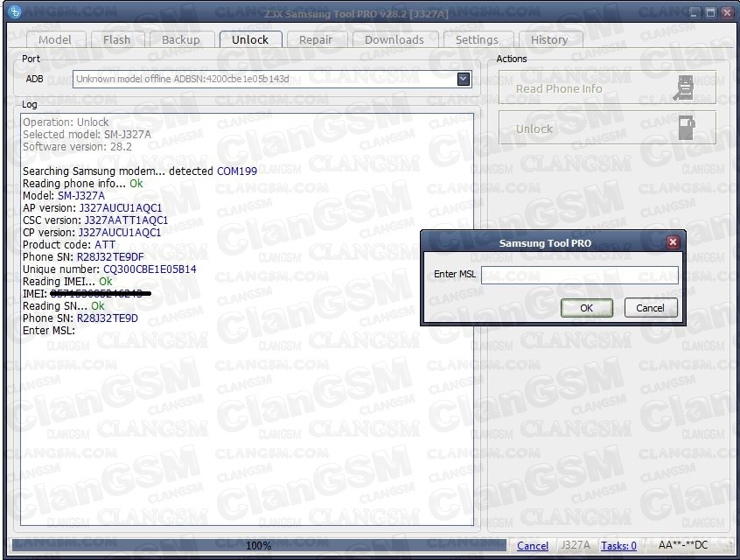Click the Enter MSL: log line
The width and height of the screenshot is (740, 560).
click(x=49, y=331)
